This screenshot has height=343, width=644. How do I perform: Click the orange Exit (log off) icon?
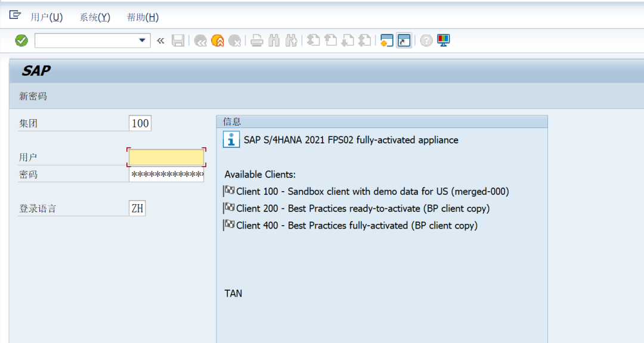[218, 40]
